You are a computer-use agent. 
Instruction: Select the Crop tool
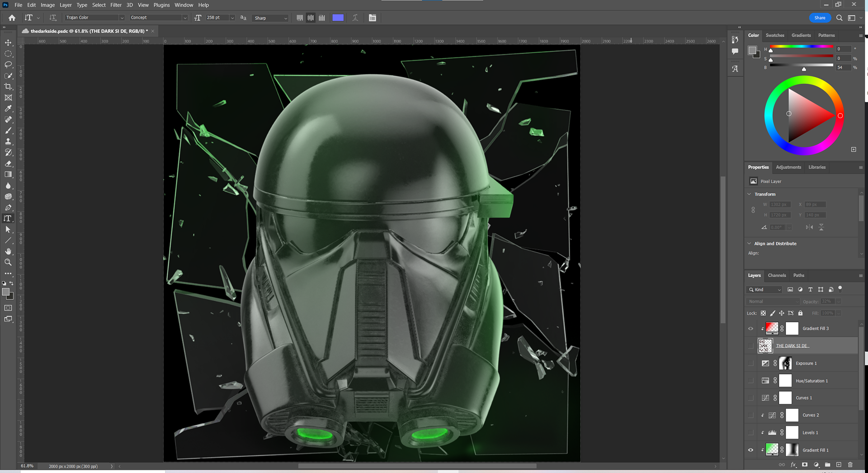(x=8, y=86)
